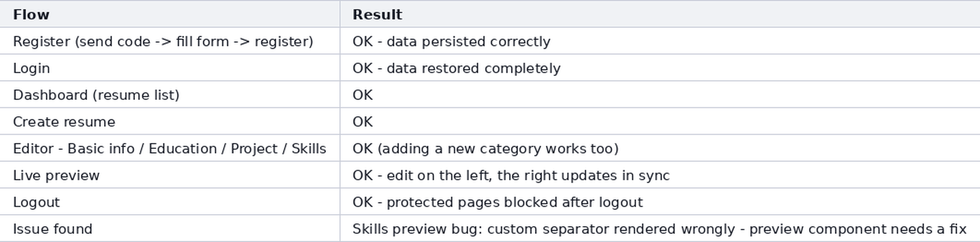Select the OK result for Create resume
This screenshot has width=980, height=242.
363,122
